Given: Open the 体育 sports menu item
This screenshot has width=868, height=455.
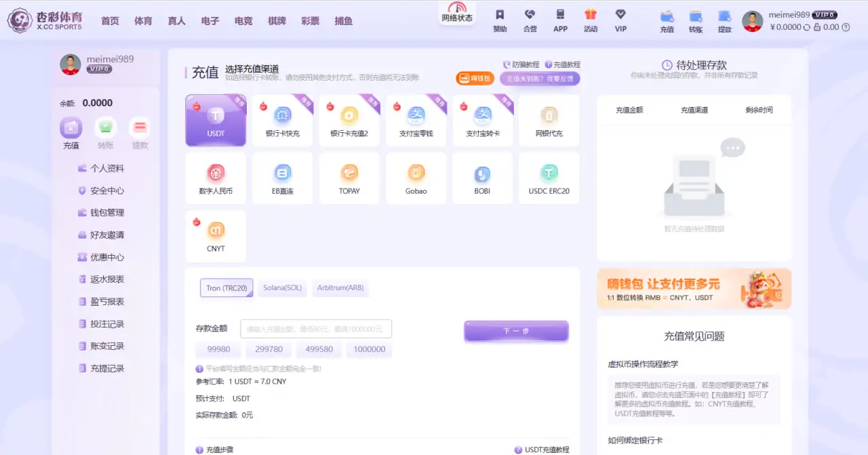Looking at the screenshot, I should coord(143,20).
